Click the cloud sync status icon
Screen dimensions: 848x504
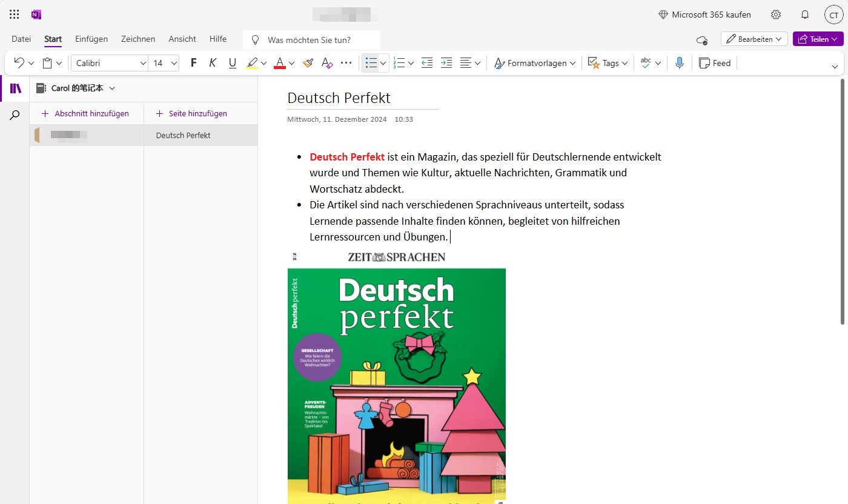tap(702, 40)
